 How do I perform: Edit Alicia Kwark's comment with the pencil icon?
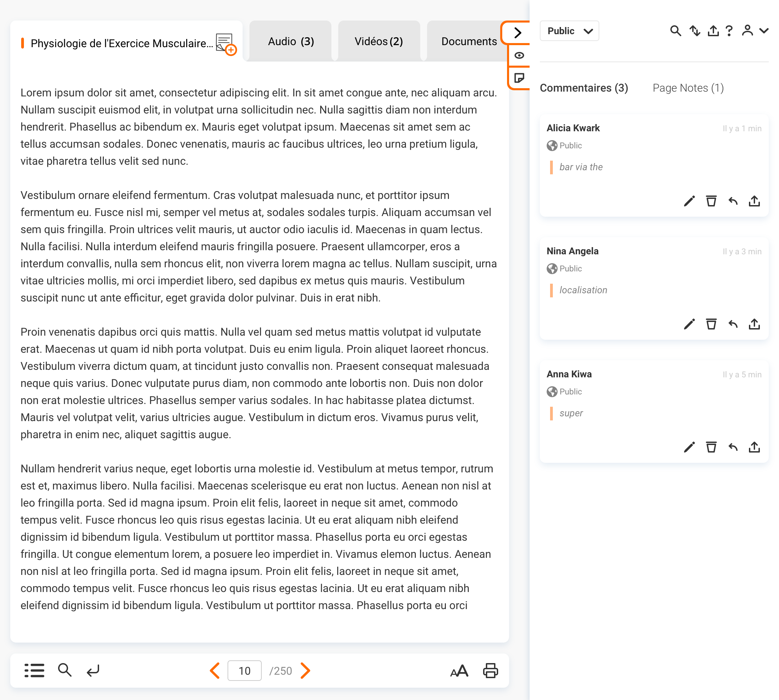point(689,201)
